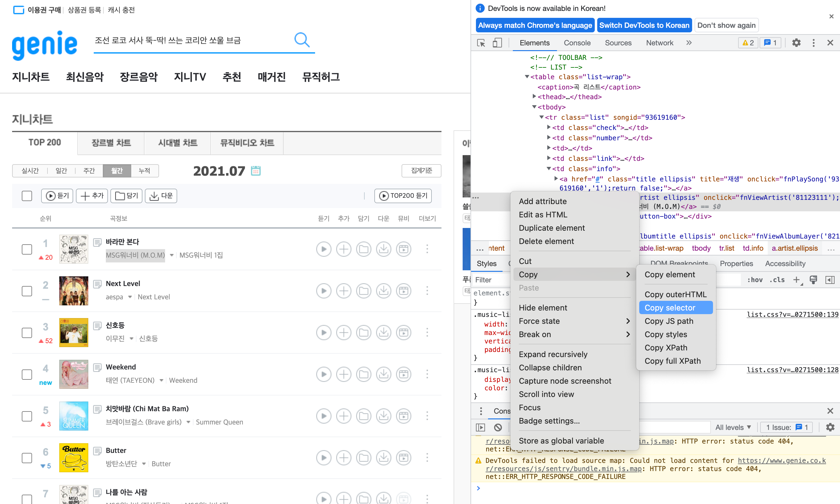The image size is (840, 504).
Task: Open the calendar date picker icon
Action: click(256, 171)
